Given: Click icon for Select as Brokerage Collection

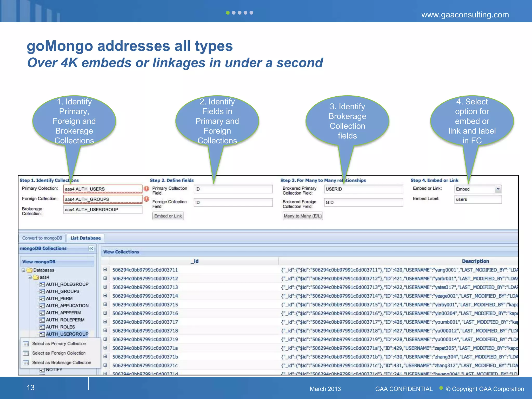Looking at the screenshot, I should pyautogui.click(x=26, y=363).
